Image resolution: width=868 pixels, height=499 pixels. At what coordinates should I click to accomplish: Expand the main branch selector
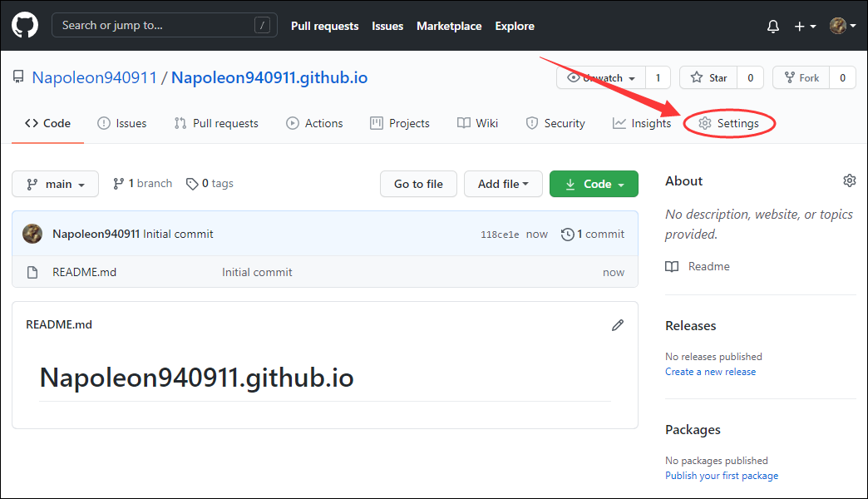tap(56, 184)
